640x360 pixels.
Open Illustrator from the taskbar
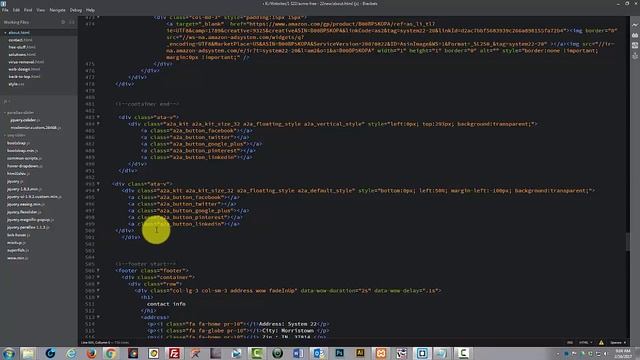point(360,353)
